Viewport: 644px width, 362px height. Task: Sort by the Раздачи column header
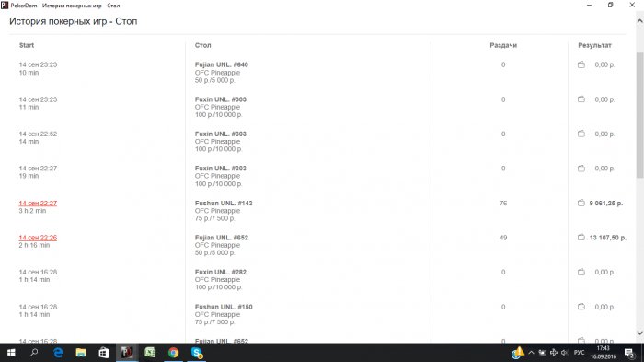(x=503, y=45)
